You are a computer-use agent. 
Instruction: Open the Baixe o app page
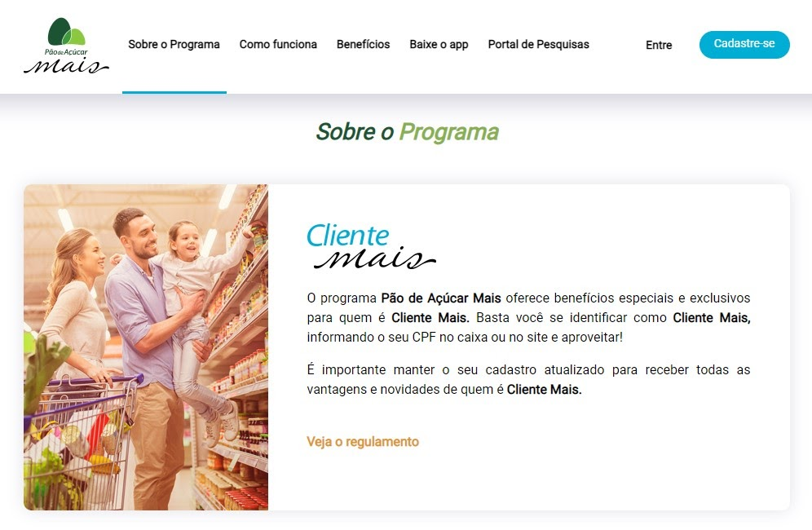point(439,45)
